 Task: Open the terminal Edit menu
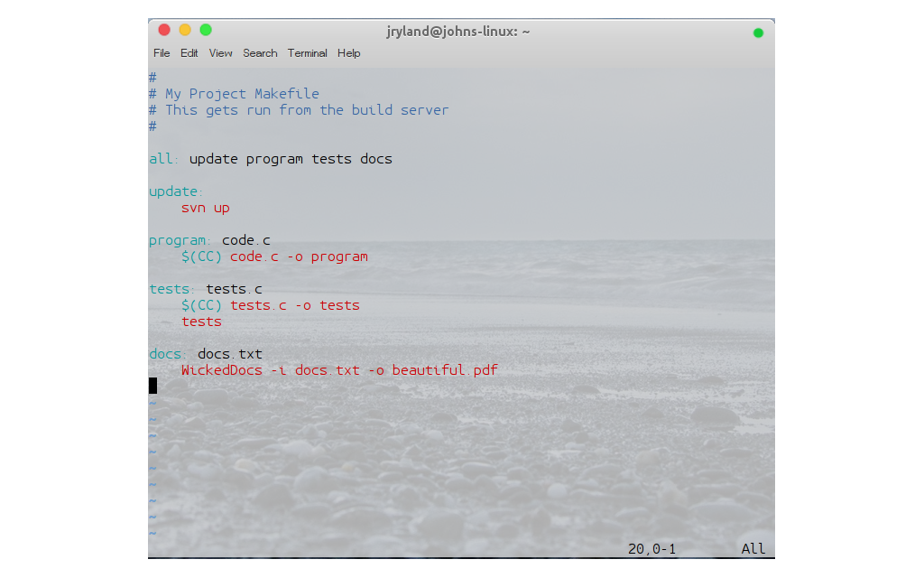[x=189, y=53]
